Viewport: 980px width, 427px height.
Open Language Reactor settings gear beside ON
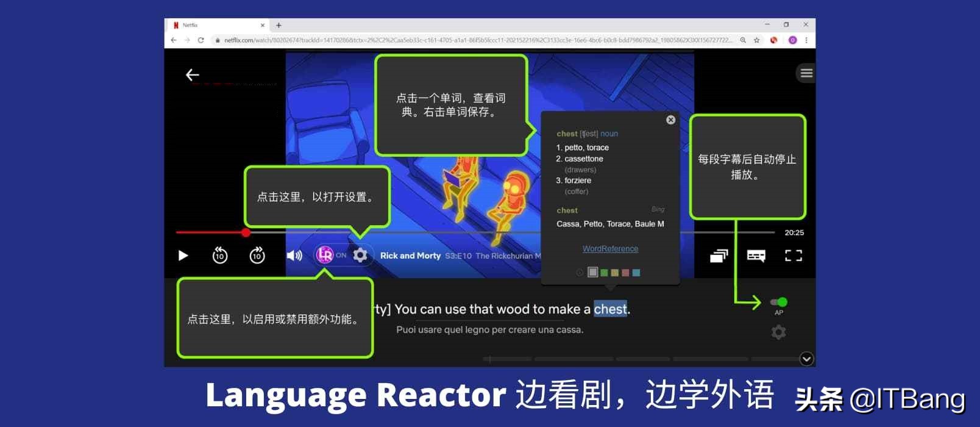coord(360,255)
